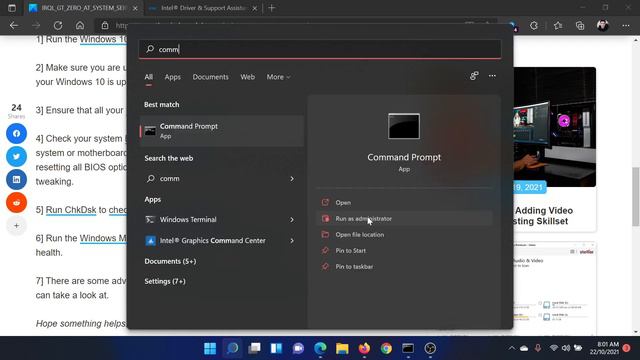Open the Widgets taskbar icon
This screenshot has height=360, width=640.
pos(276,348)
